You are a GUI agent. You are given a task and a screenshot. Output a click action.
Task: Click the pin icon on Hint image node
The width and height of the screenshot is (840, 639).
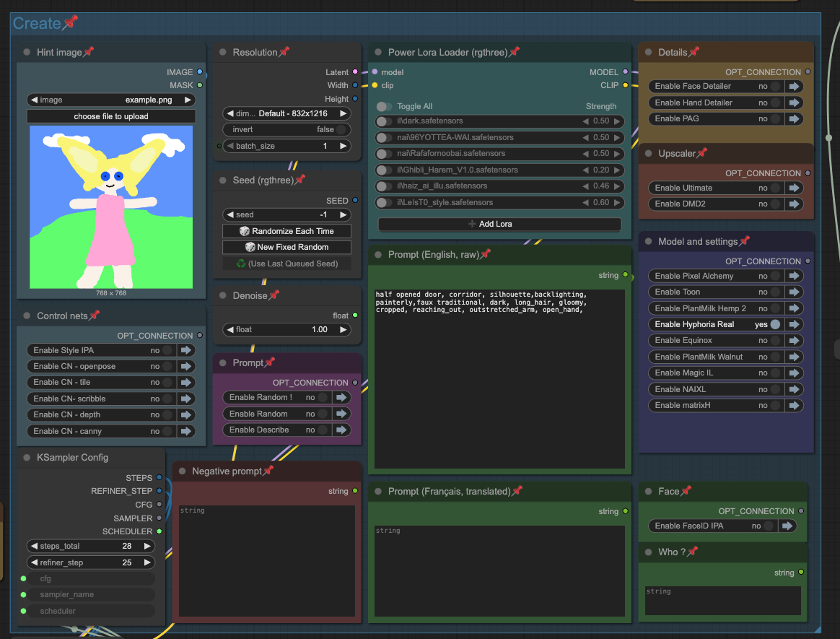point(89,52)
